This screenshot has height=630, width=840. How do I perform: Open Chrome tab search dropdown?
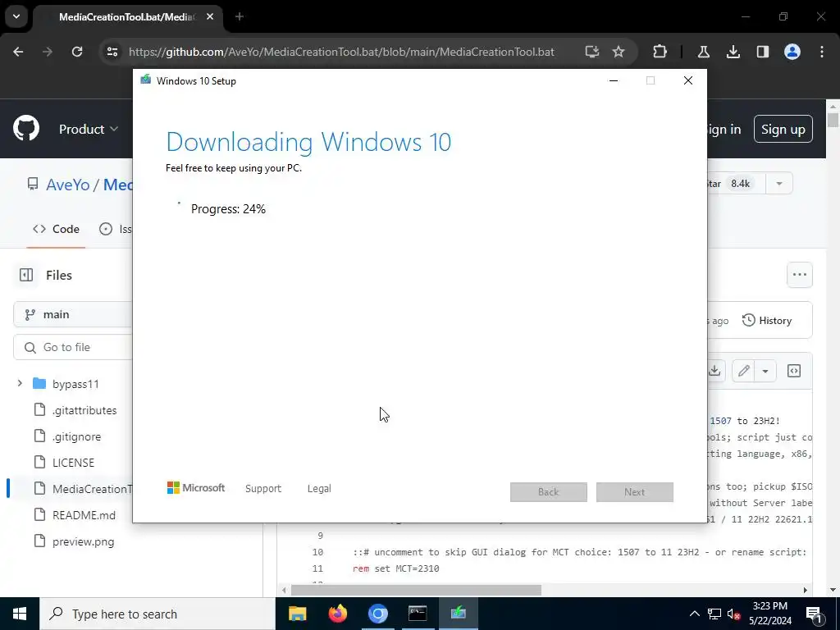pyautogui.click(x=16, y=16)
